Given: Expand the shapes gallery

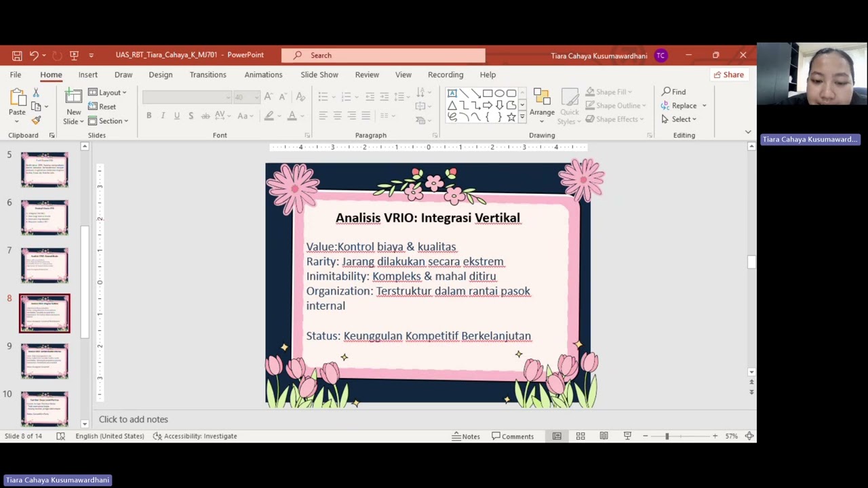Looking at the screenshot, I should (x=522, y=118).
